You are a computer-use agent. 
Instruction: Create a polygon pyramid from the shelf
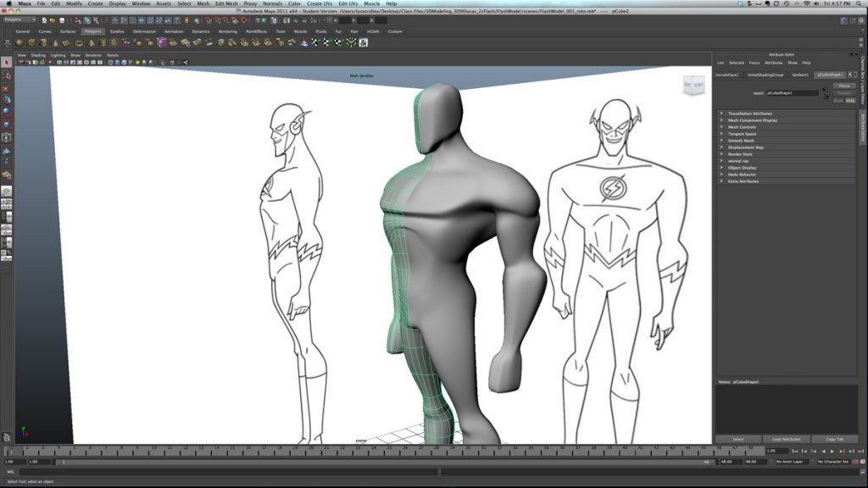click(92, 42)
